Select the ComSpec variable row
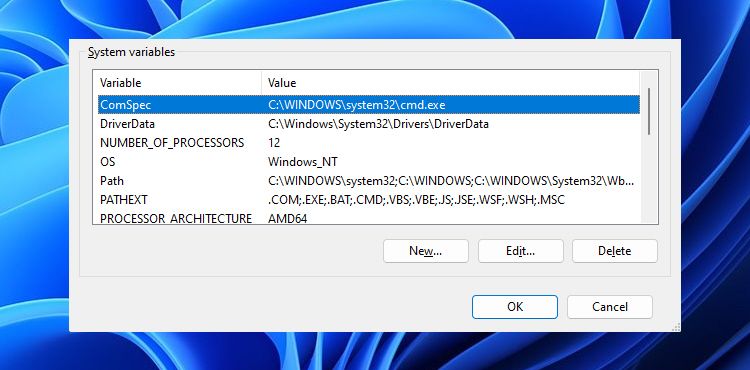 [x=369, y=105]
